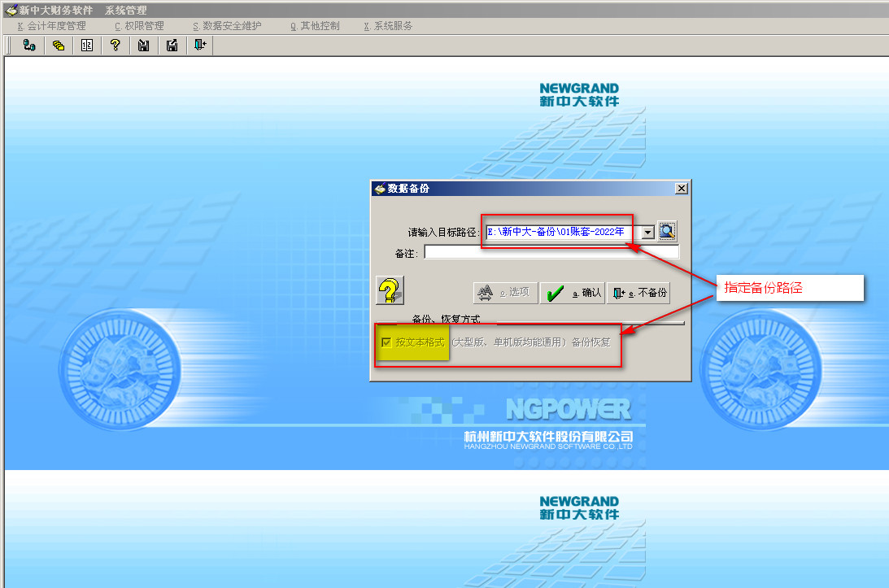Click the 选项 options button
This screenshot has height=588, width=889.
pyautogui.click(x=505, y=293)
